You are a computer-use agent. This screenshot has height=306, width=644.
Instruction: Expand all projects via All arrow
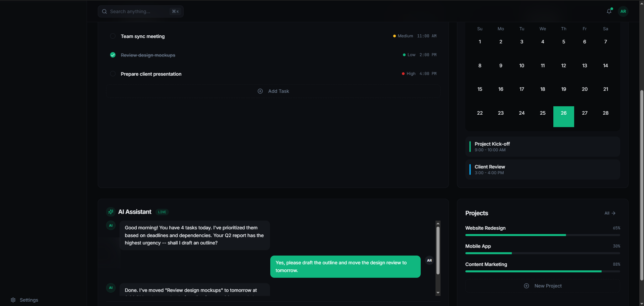click(x=610, y=213)
